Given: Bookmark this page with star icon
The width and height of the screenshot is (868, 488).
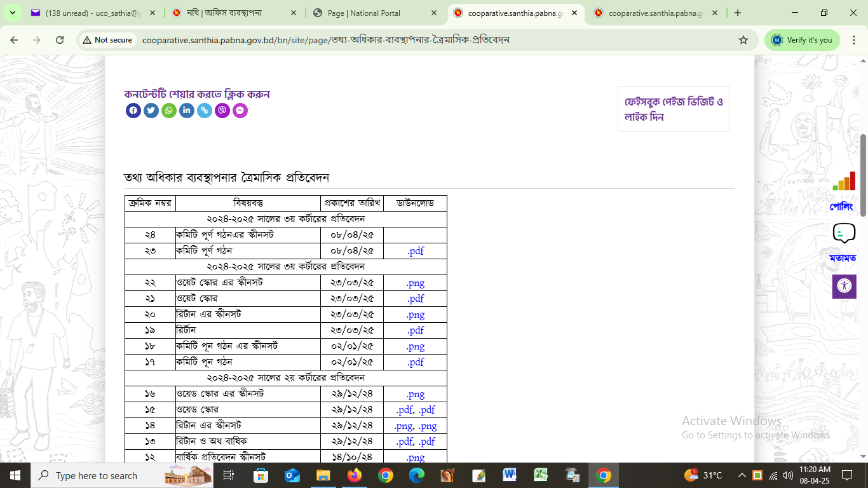Looking at the screenshot, I should [743, 40].
